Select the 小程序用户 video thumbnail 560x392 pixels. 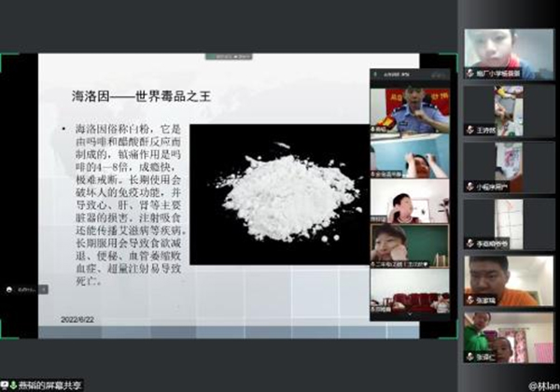click(x=509, y=165)
